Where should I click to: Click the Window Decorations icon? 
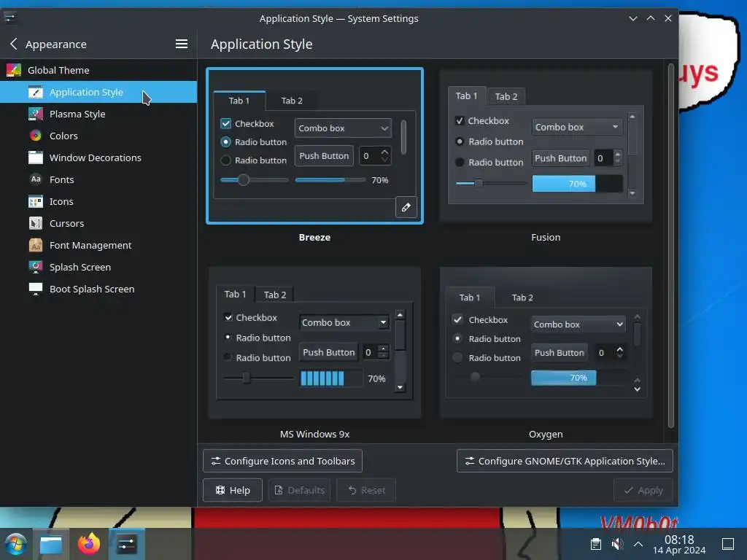pyautogui.click(x=36, y=157)
